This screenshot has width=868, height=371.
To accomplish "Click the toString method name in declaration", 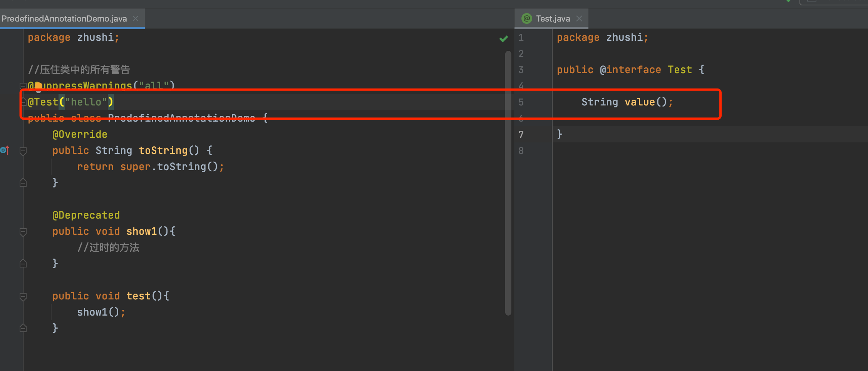I will 163,150.
